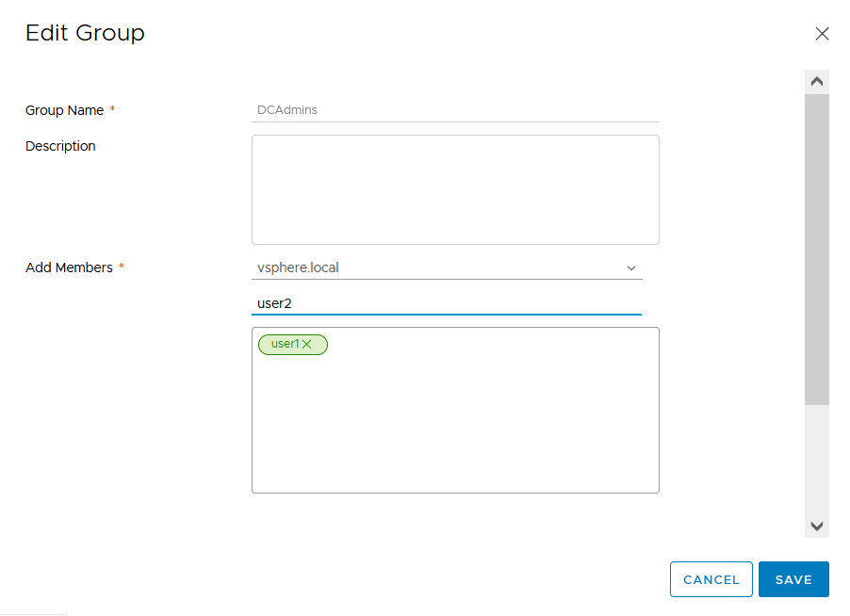850x616 pixels.
Task: Click the scrollbar down arrow
Action: point(816,526)
